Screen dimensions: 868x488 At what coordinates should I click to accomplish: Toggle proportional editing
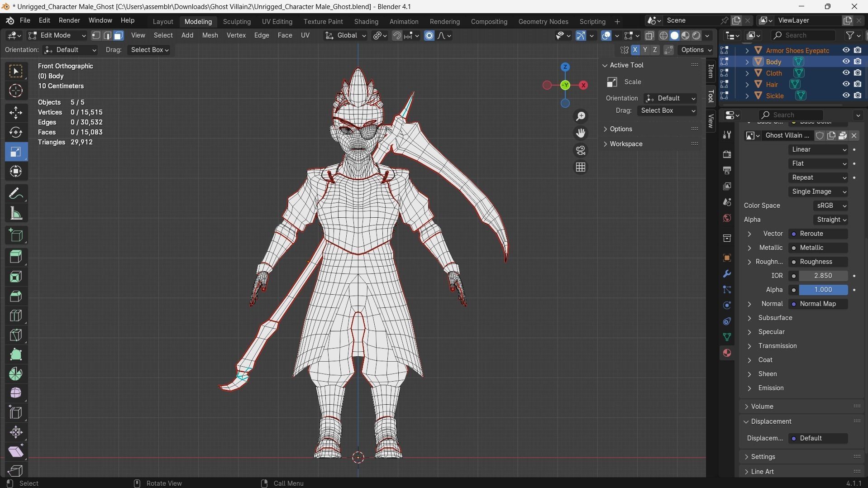click(x=429, y=36)
